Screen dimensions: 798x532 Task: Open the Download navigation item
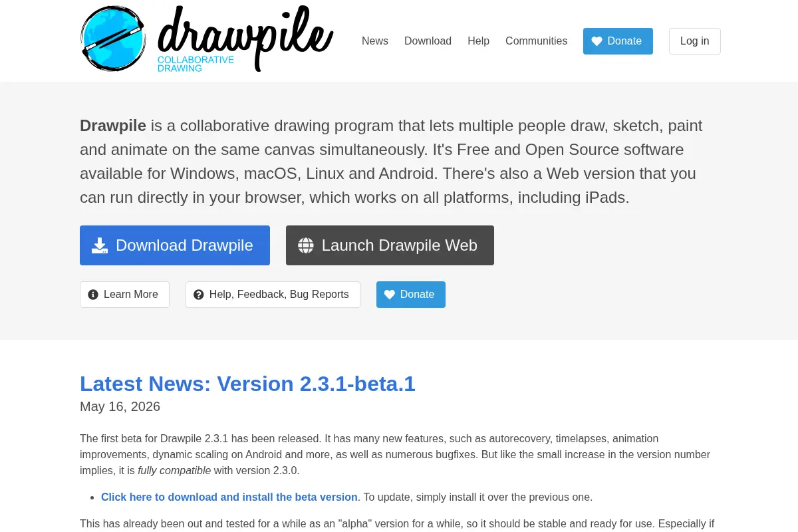(428, 41)
